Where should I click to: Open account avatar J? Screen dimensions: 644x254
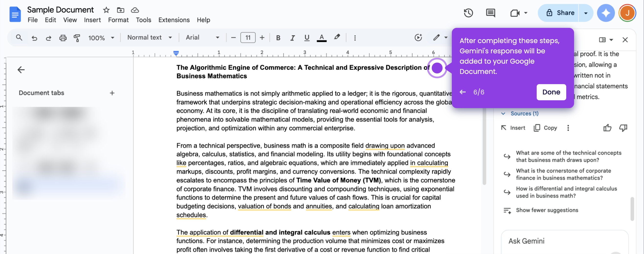point(627,13)
